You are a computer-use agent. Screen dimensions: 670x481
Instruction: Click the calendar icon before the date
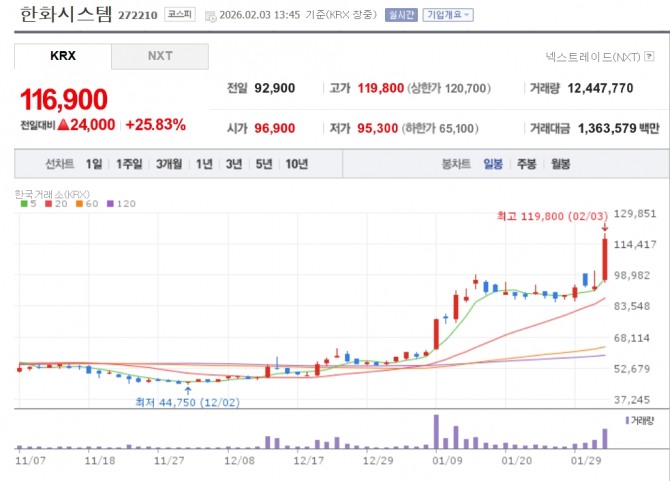tap(210, 17)
